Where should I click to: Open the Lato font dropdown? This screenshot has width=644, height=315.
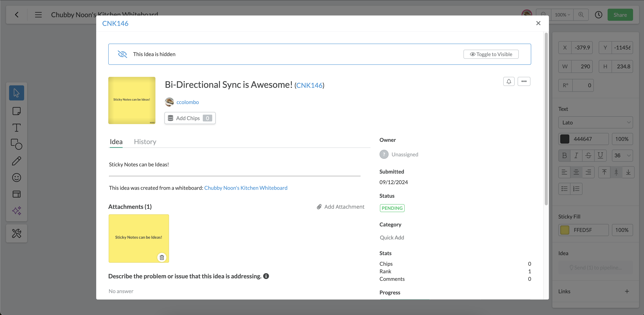click(x=596, y=122)
